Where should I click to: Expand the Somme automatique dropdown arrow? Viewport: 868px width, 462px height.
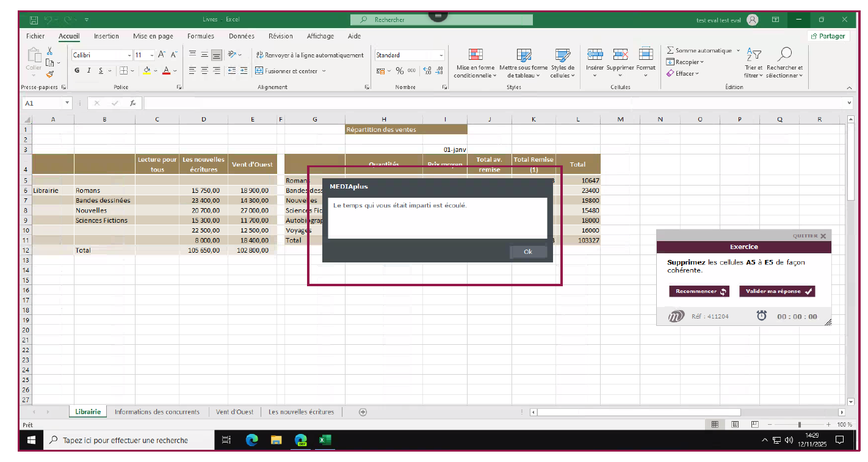pos(738,51)
